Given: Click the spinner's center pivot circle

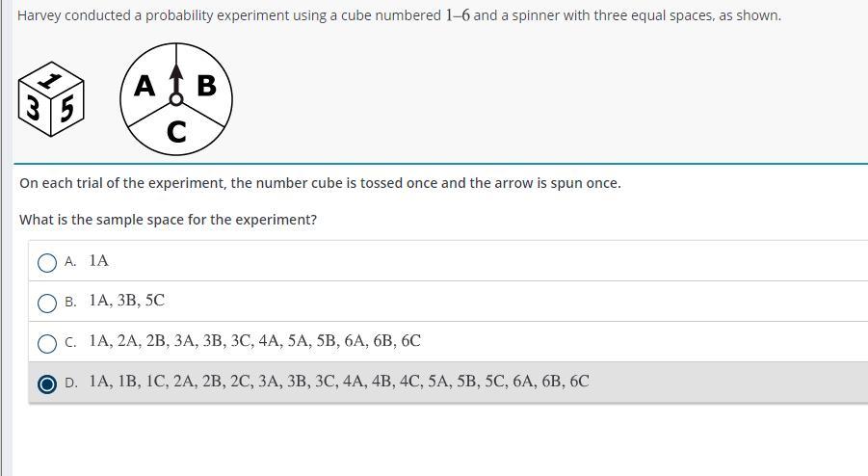Looking at the screenshot, I should tap(176, 98).
